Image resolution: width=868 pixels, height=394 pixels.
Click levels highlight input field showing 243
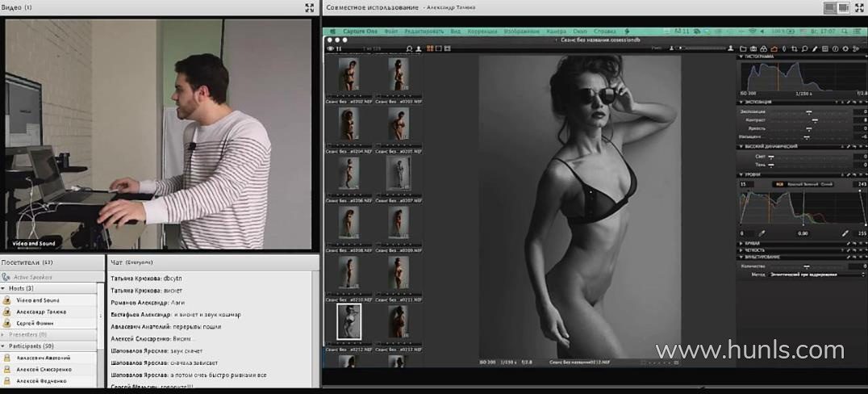click(x=858, y=184)
